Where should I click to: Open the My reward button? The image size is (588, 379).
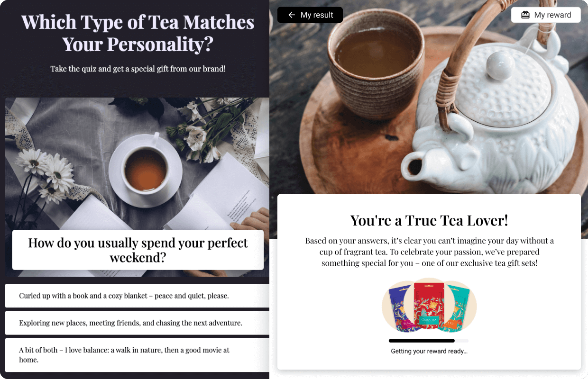coord(546,15)
